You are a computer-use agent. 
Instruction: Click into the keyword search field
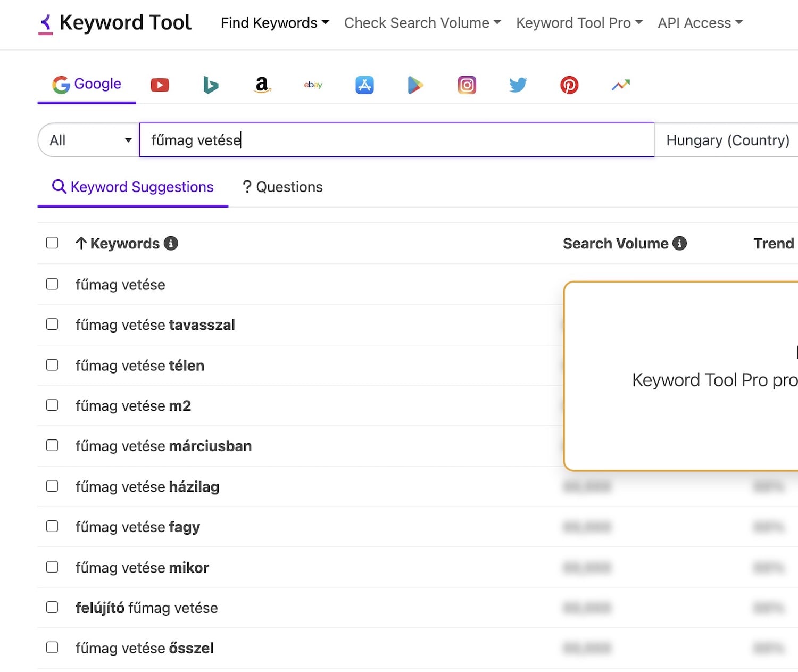point(397,140)
